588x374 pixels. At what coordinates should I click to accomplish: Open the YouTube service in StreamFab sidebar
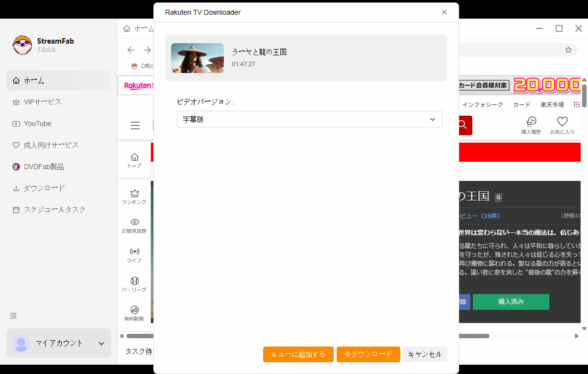[x=37, y=123]
